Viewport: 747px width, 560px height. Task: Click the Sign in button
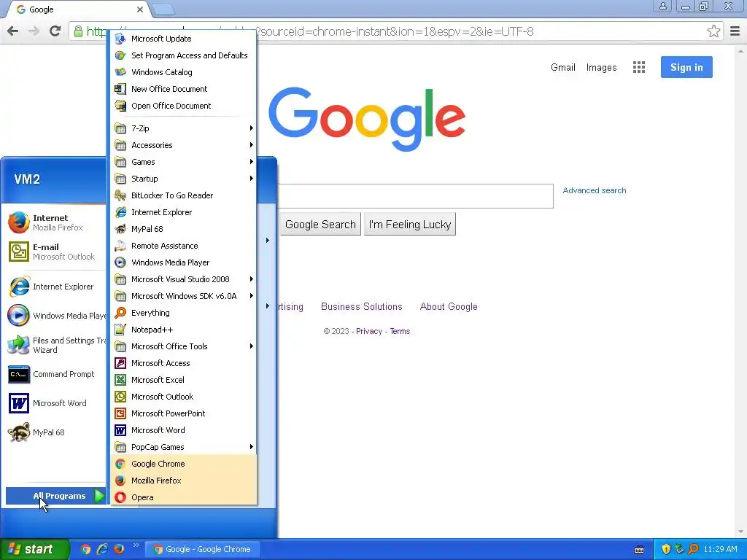tap(686, 67)
